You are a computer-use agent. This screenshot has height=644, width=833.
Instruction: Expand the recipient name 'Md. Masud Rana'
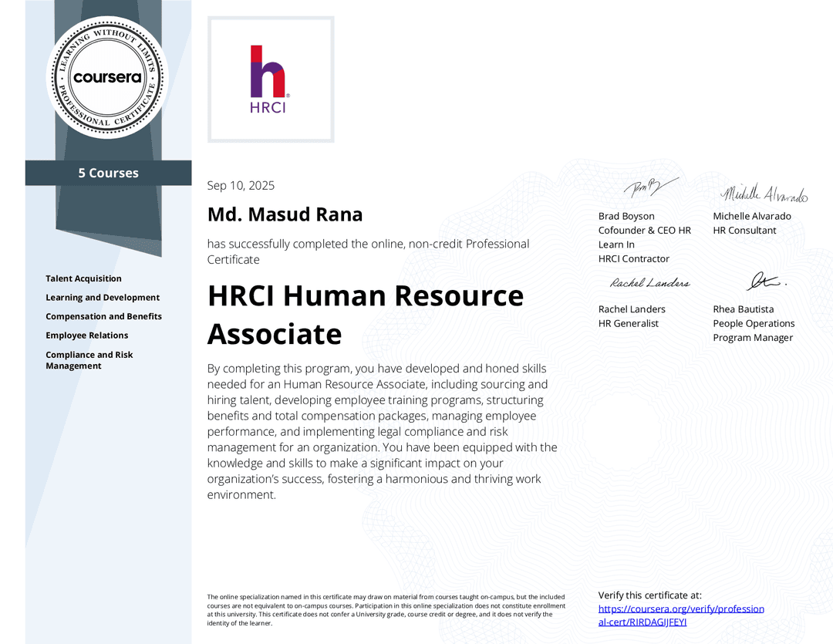click(285, 214)
